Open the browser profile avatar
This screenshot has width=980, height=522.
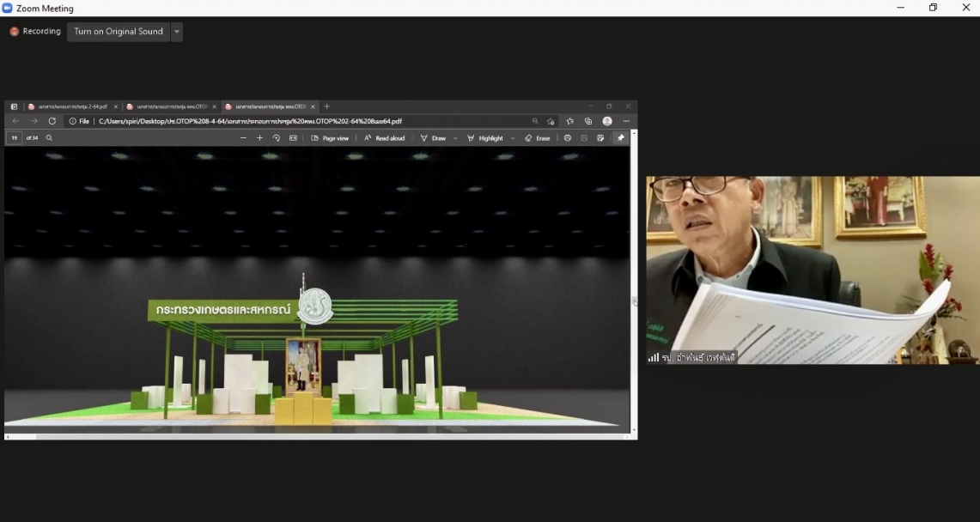607,121
